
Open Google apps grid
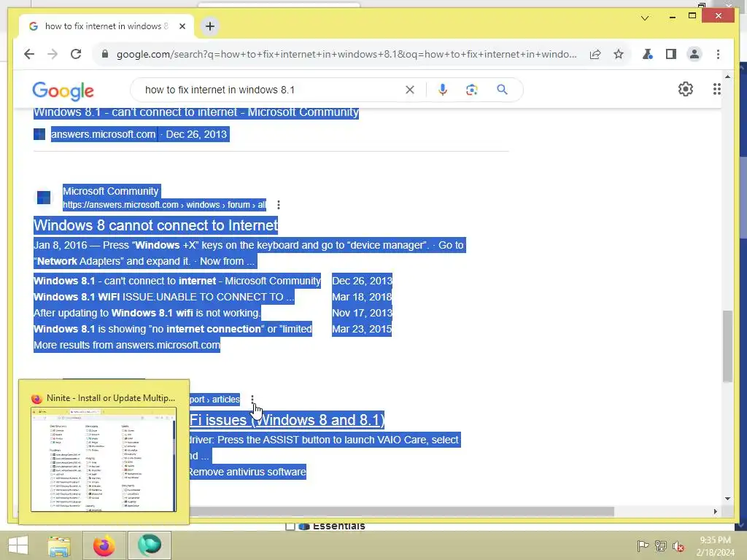coord(716,89)
